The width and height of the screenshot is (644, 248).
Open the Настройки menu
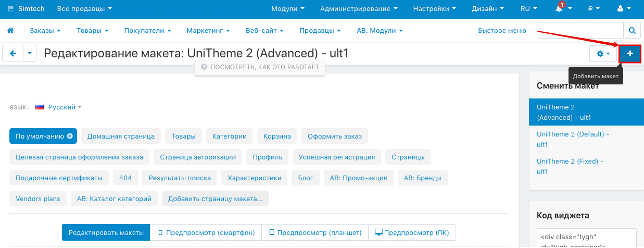[x=434, y=9]
